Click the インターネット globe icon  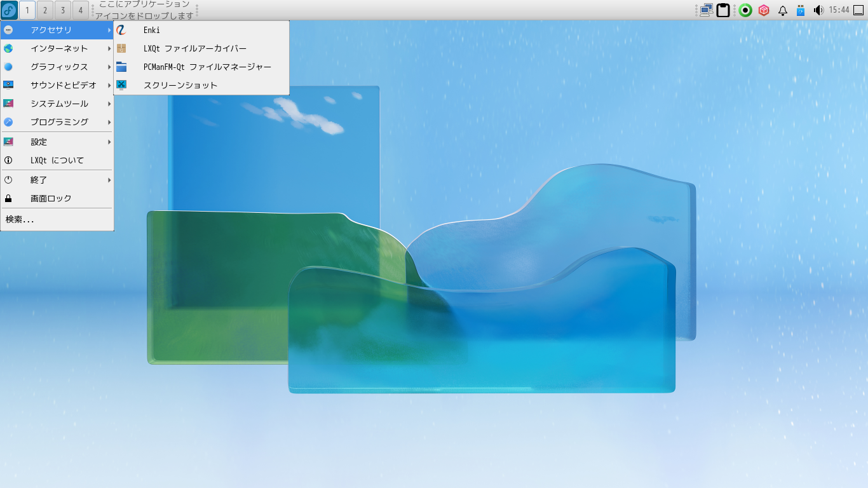pyautogui.click(x=8, y=48)
